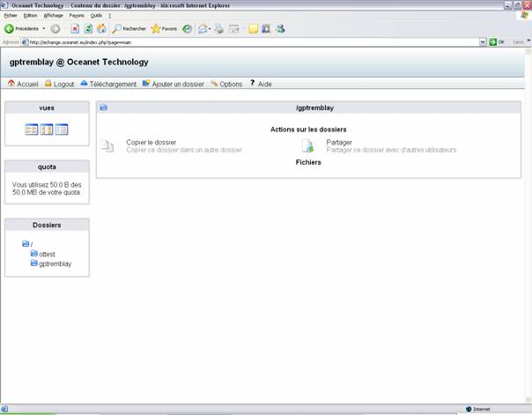This screenshot has height=415, width=532.
Task: Open the ? help menu
Action: [109, 16]
